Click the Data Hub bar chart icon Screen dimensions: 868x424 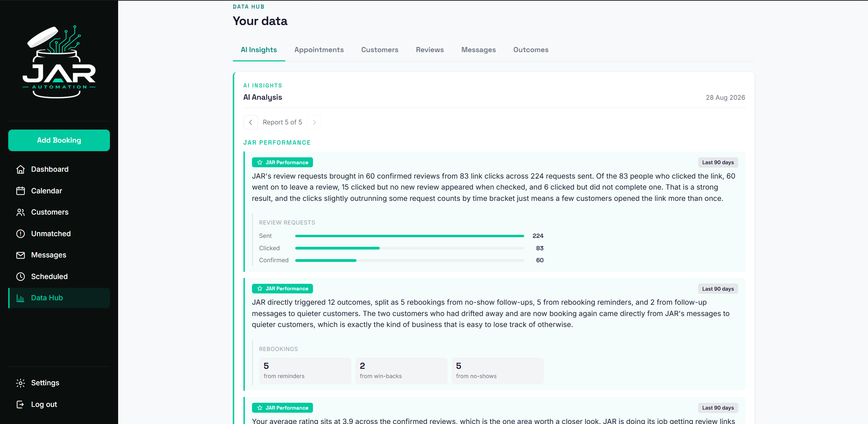pyautogui.click(x=21, y=298)
